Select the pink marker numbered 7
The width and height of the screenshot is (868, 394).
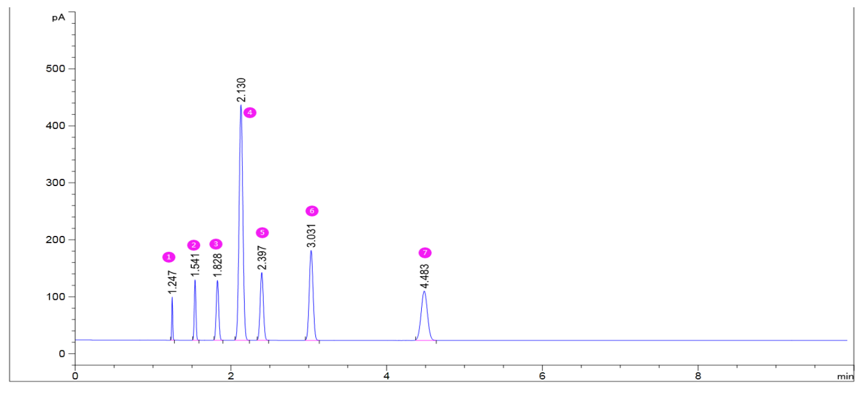click(x=425, y=252)
